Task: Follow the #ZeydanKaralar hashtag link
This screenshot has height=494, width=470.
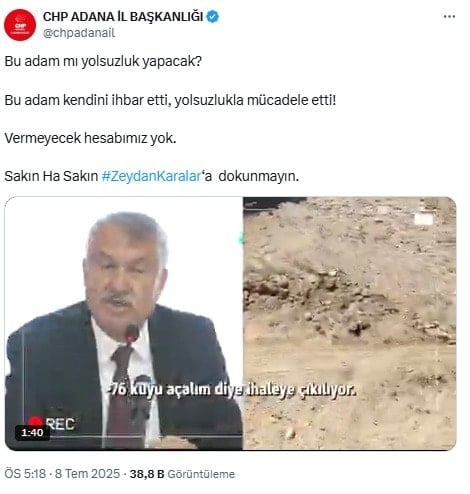Action: (x=151, y=176)
